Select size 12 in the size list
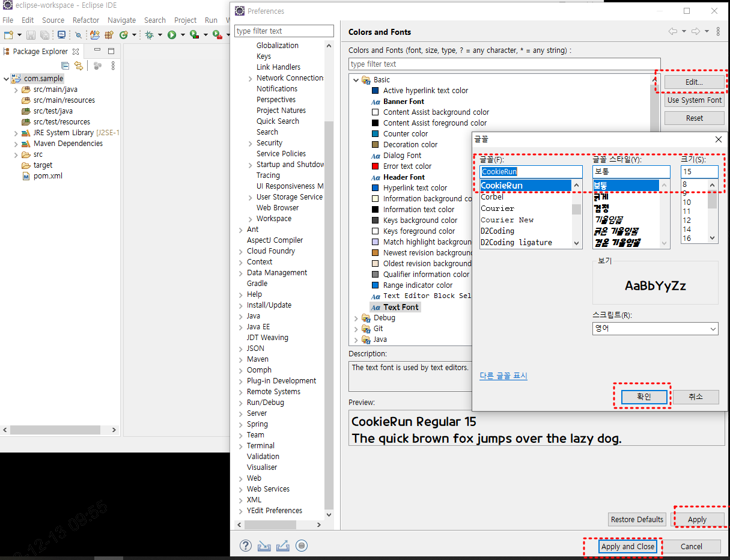This screenshot has height=560, width=730. [687, 221]
